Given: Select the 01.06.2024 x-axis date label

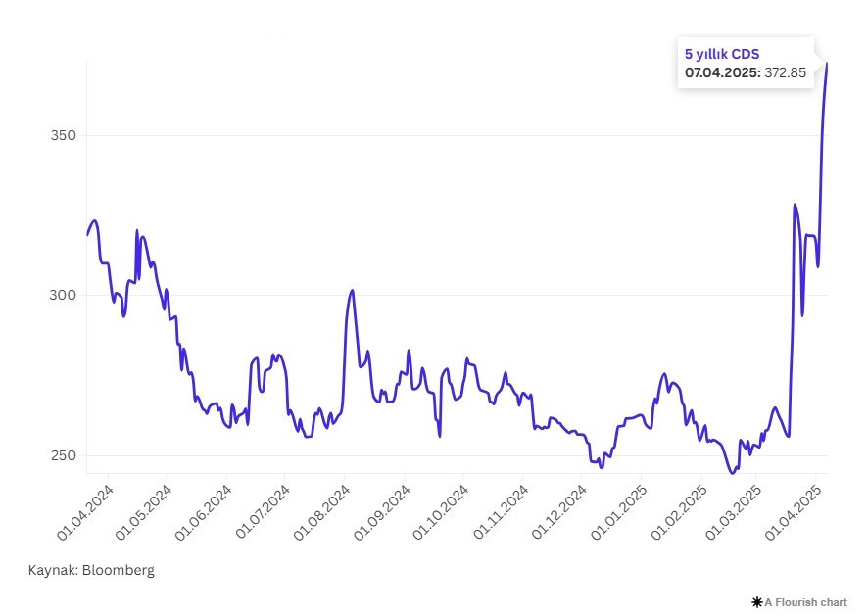Looking at the screenshot, I should pyautogui.click(x=205, y=510).
